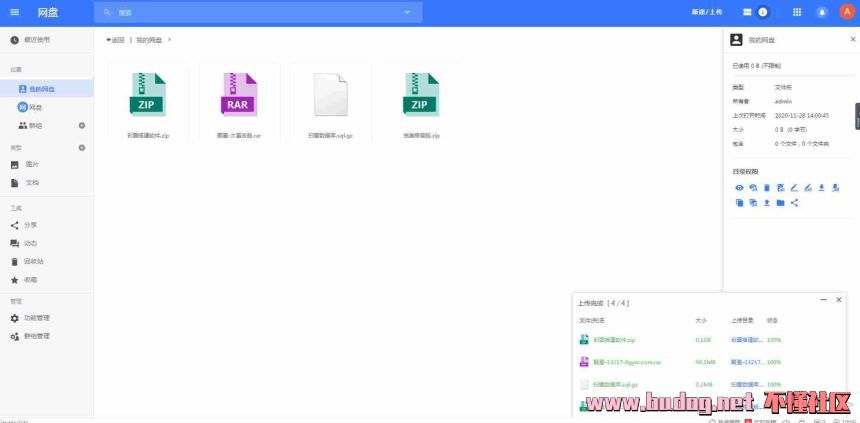
Task: Click the upload arrow permission icon
Action: pyautogui.click(x=767, y=203)
